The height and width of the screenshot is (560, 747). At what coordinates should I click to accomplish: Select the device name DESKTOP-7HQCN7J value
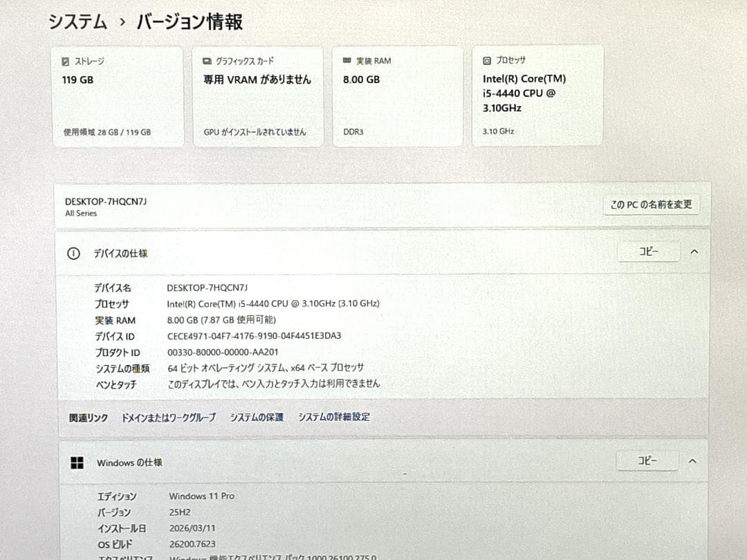pyautogui.click(x=207, y=288)
